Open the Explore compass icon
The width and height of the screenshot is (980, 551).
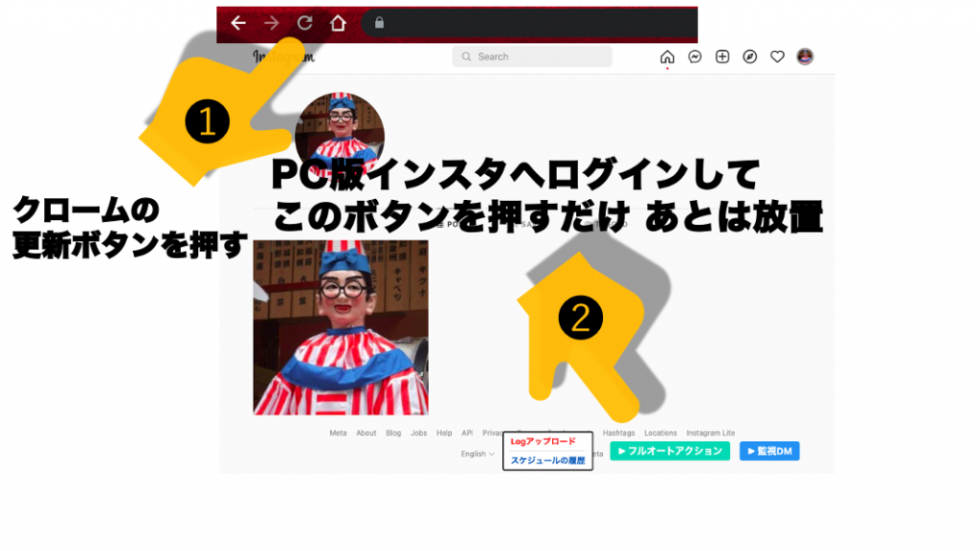pos(750,56)
